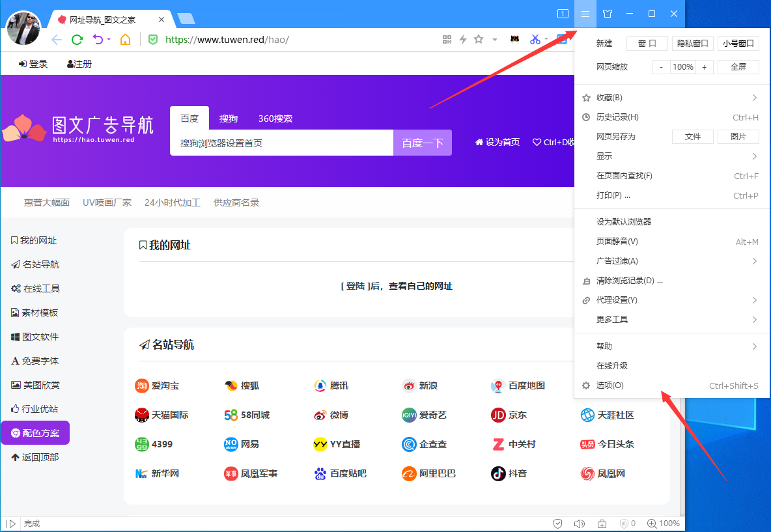Open status bar zoom 100% control

tap(664, 524)
